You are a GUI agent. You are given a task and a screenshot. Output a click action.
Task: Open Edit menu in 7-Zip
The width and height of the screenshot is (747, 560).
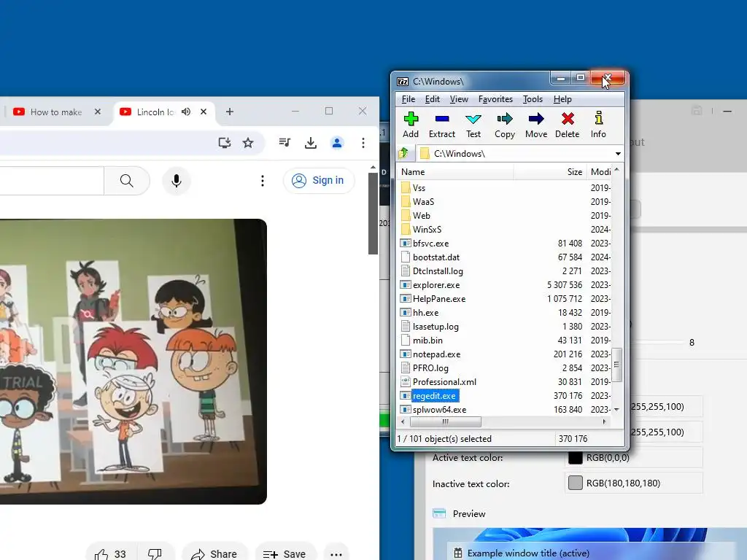pyautogui.click(x=432, y=99)
